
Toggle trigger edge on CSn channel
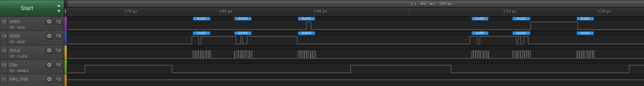(59, 65)
